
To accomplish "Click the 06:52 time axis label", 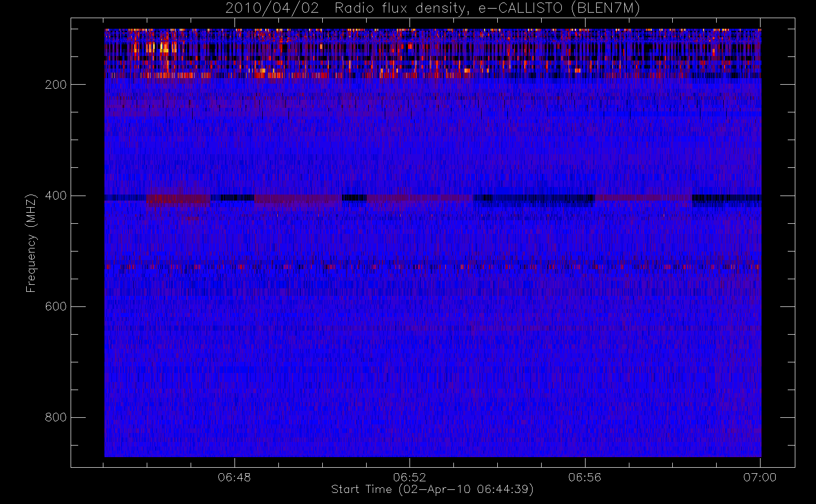I will pyautogui.click(x=410, y=477).
